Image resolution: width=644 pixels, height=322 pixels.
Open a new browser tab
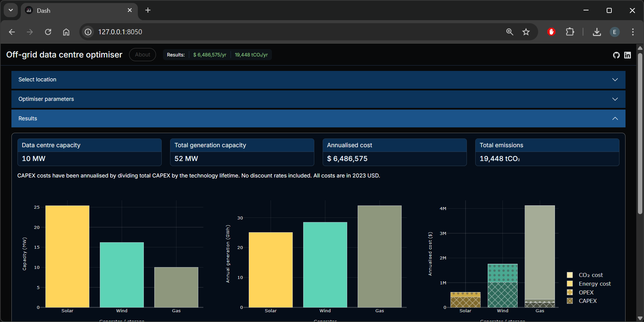point(148,10)
